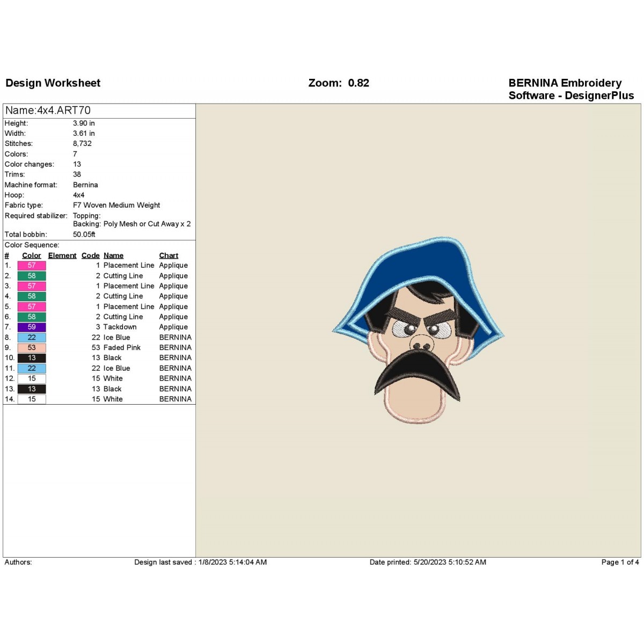Click Faded Pink swatch 53 in row 9
The width and height of the screenshot is (644, 644).
[x=32, y=348]
